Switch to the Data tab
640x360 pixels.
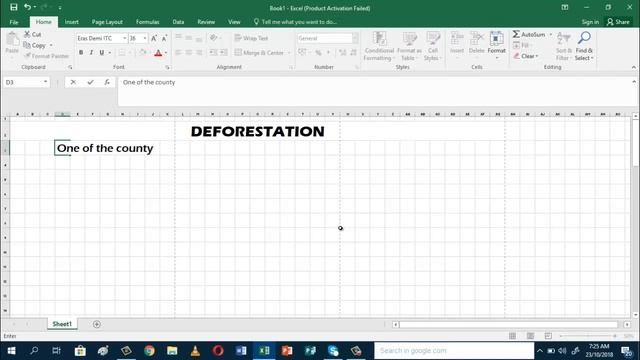point(178,22)
